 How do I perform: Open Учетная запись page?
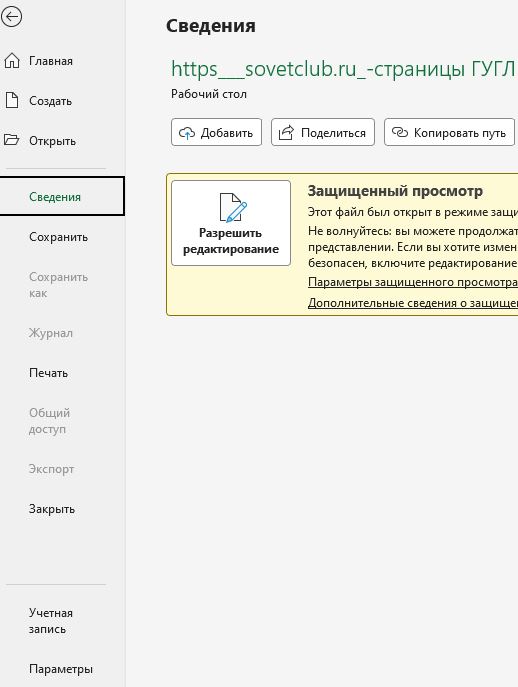[x=51, y=621]
